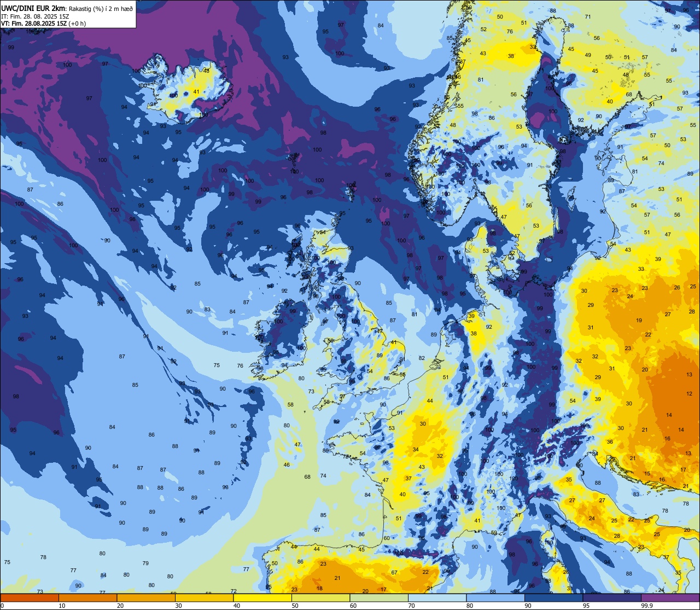Click the legend tick label "50"
This screenshot has width=700, height=610.
tap(295, 606)
